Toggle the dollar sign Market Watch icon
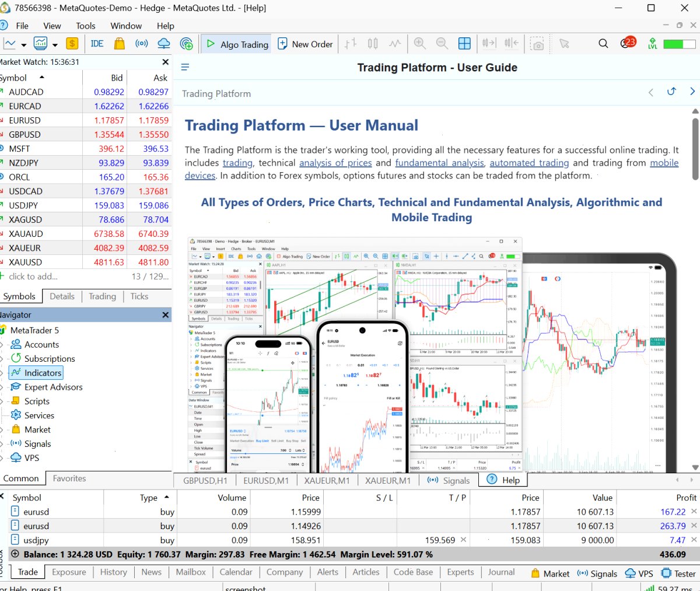This screenshot has height=591, width=700. tap(72, 44)
